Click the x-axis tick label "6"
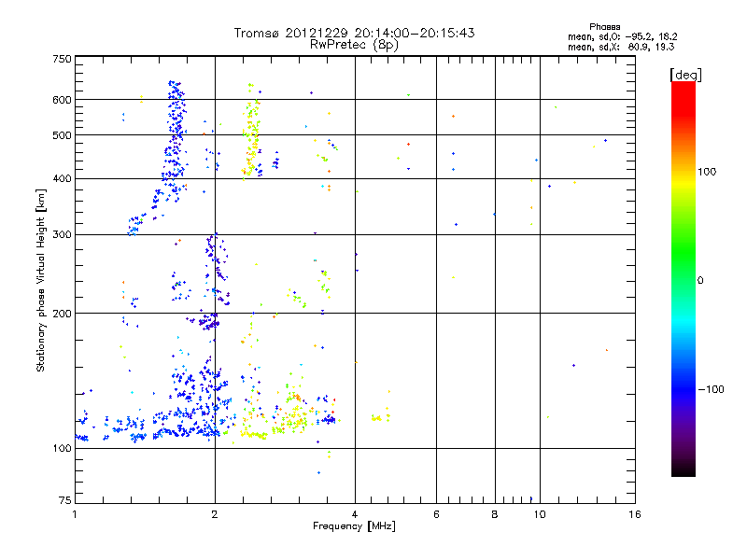This screenshot has width=747, height=560. [x=436, y=514]
